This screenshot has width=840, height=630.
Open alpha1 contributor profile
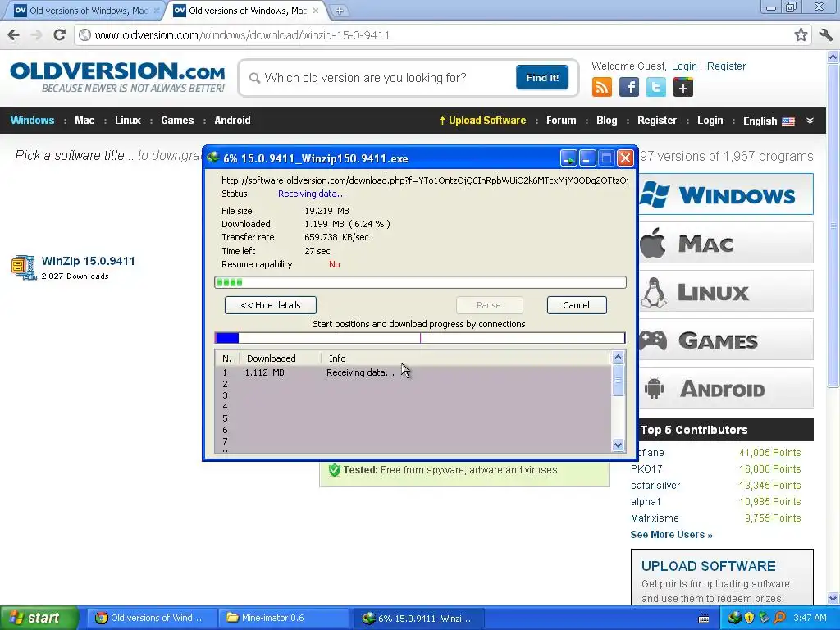[x=646, y=502]
